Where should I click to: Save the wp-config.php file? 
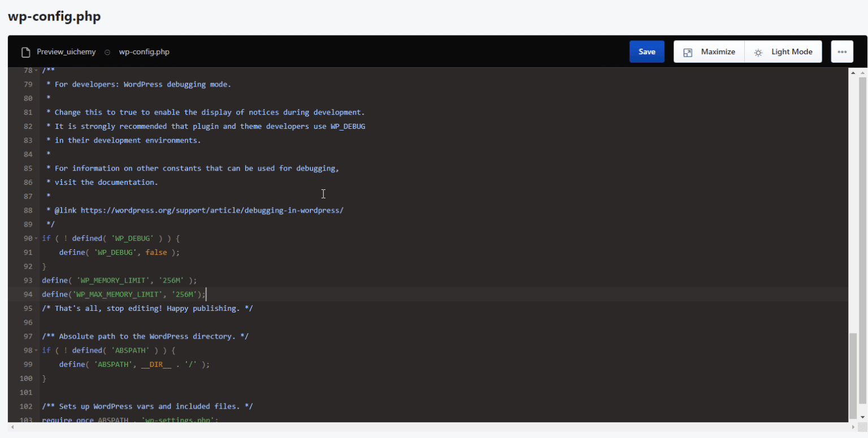click(x=646, y=51)
